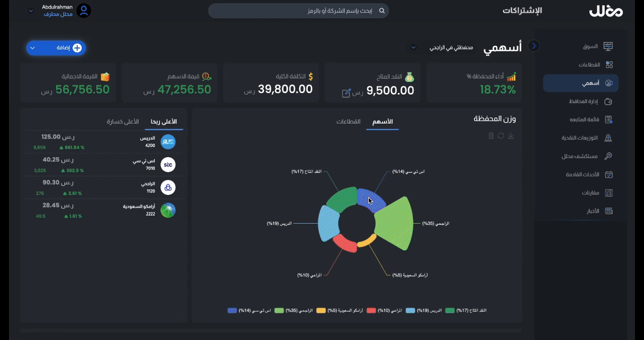
Task: Click the النقد المتاح dark green legend swatch
Action: pyautogui.click(x=450, y=310)
